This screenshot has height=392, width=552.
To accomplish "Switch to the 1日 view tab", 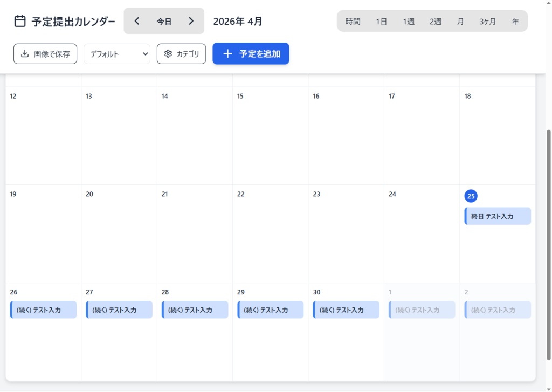I will click(382, 22).
